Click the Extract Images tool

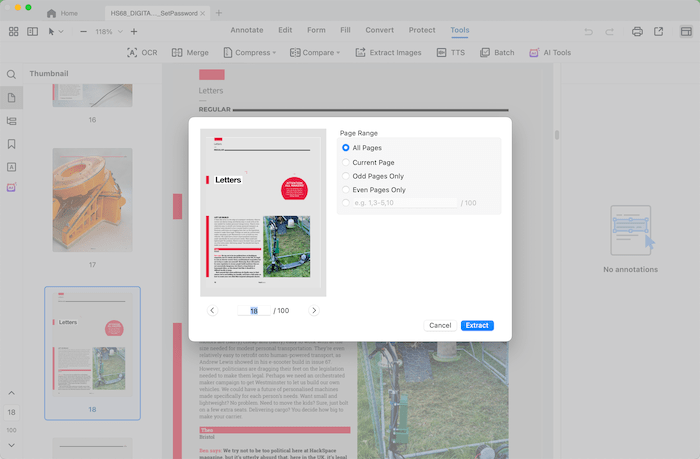point(388,52)
